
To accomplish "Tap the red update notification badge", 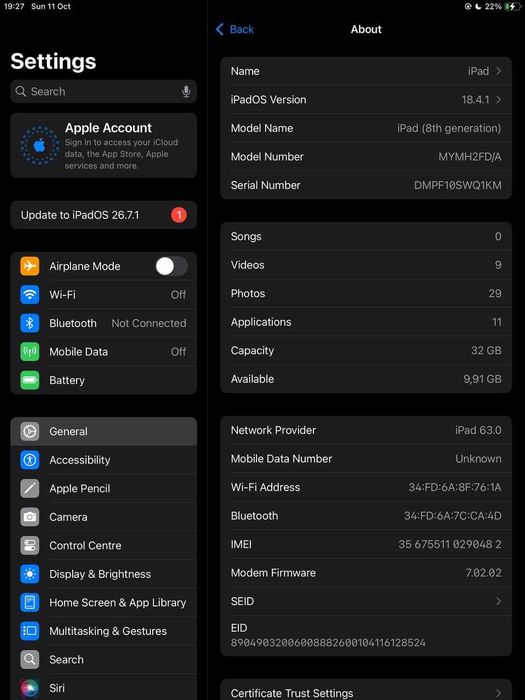I will 179,215.
